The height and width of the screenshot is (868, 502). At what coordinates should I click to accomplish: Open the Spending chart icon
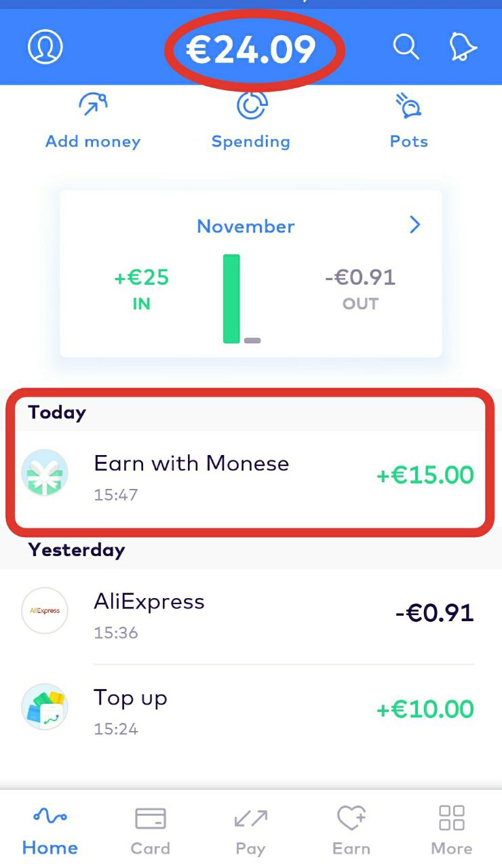[x=251, y=106]
